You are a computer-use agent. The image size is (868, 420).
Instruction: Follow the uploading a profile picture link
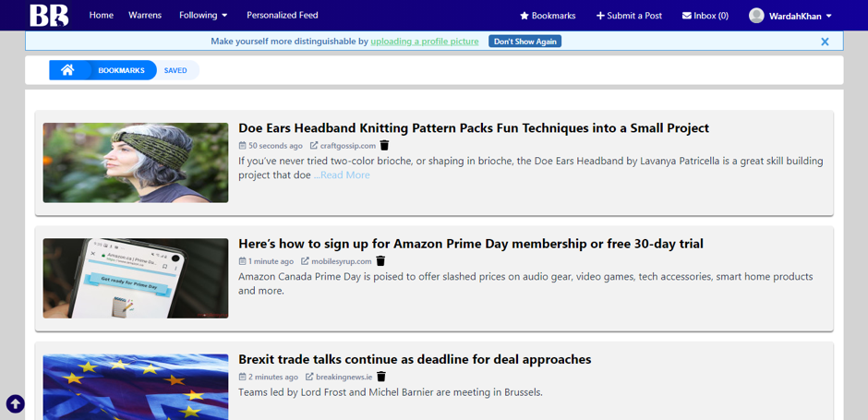click(425, 42)
